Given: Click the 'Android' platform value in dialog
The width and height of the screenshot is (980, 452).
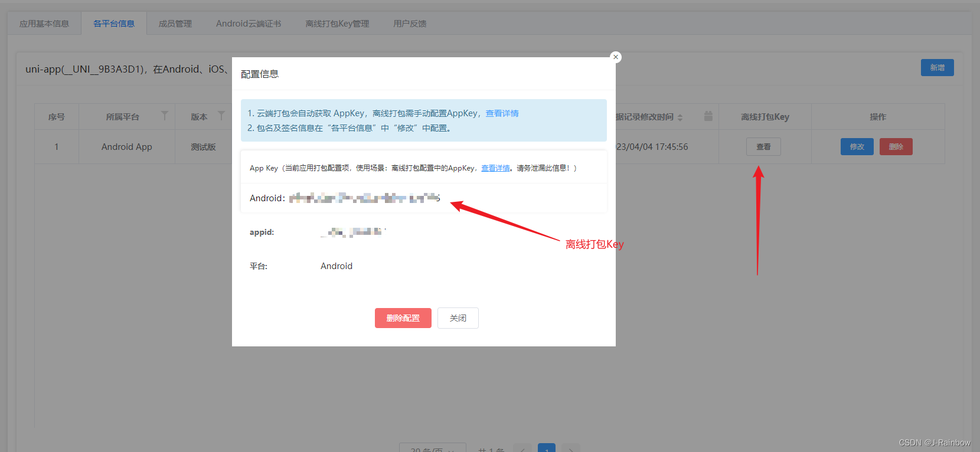Looking at the screenshot, I should click(337, 266).
